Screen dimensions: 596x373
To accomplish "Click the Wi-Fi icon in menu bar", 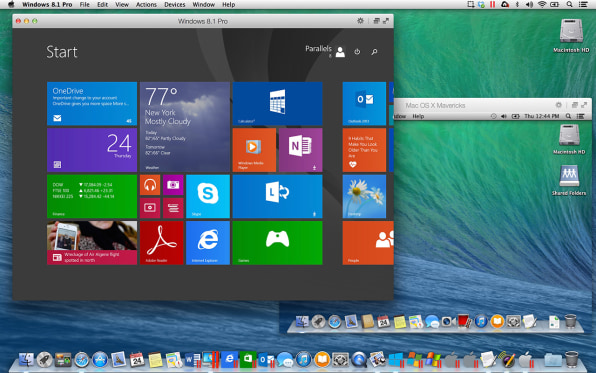I will [542, 5].
